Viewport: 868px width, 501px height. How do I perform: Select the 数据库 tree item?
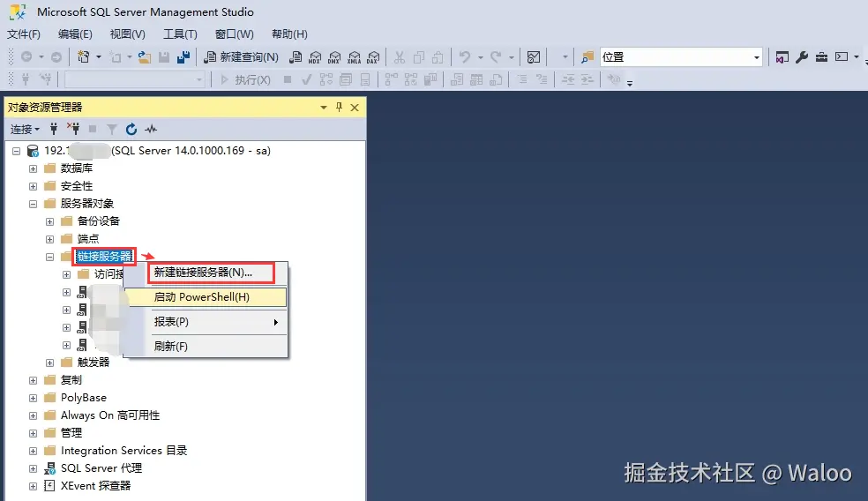pyautogui.click(x=77, y=168)
